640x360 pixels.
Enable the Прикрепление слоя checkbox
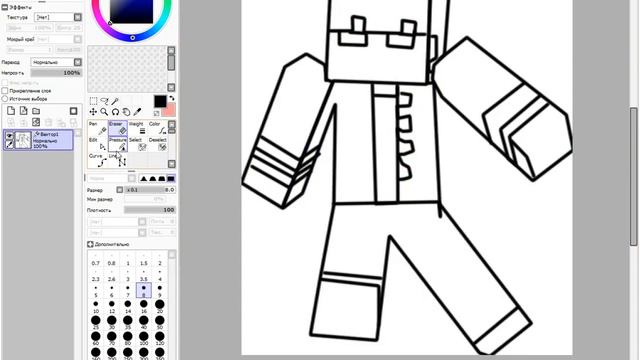5,91
